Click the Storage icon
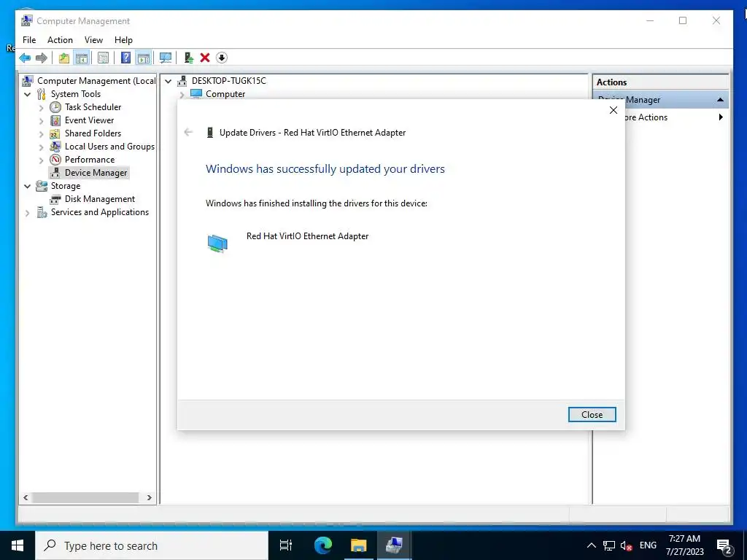 pos(42,186)
